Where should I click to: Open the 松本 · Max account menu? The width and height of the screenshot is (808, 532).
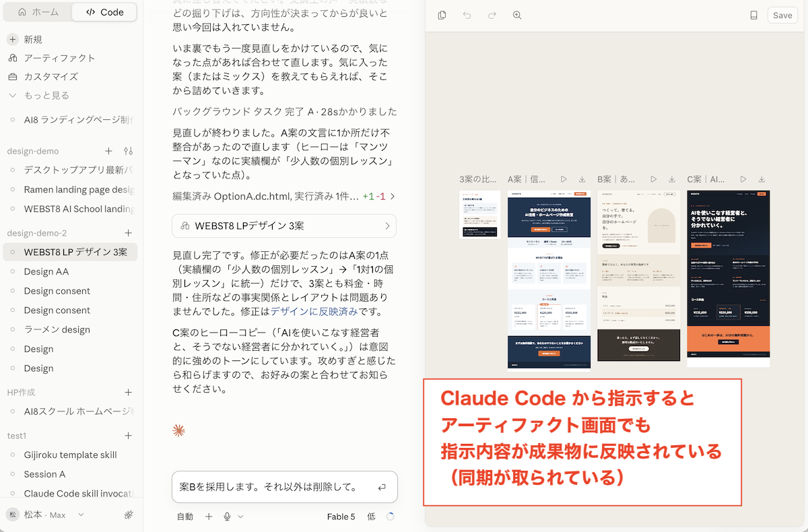[46, 514]
